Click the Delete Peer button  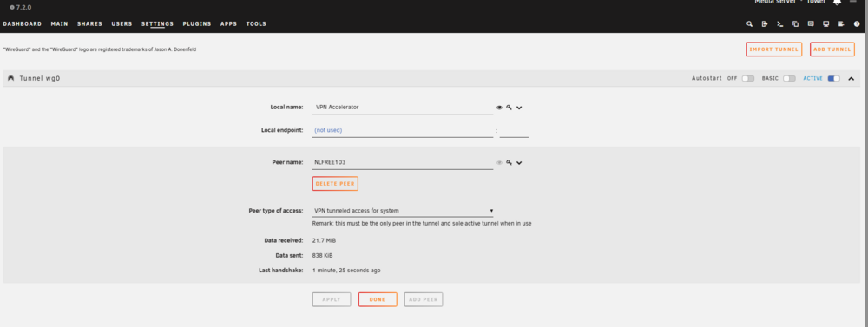335,184
